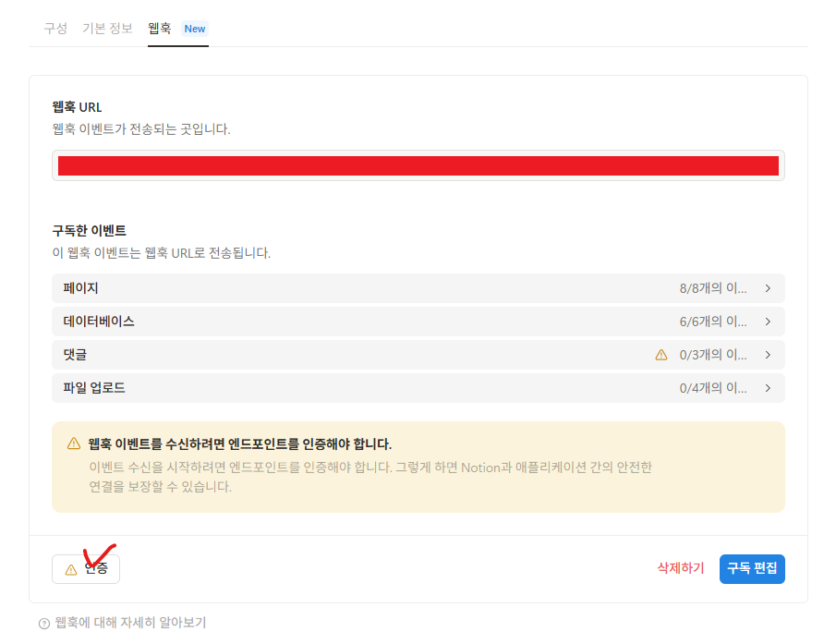Click the 0/3개의 이... count text
Screen dimensions: 824x644
point(712,355)
